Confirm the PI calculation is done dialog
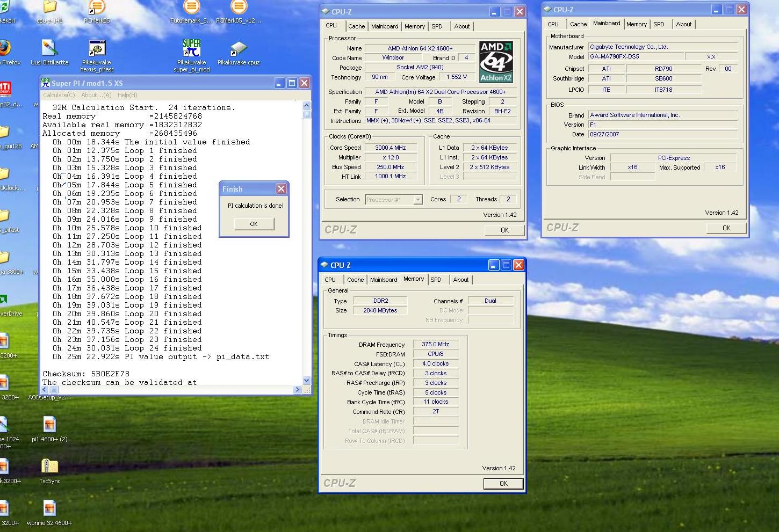Screen dimensions: 779x532 254,224
